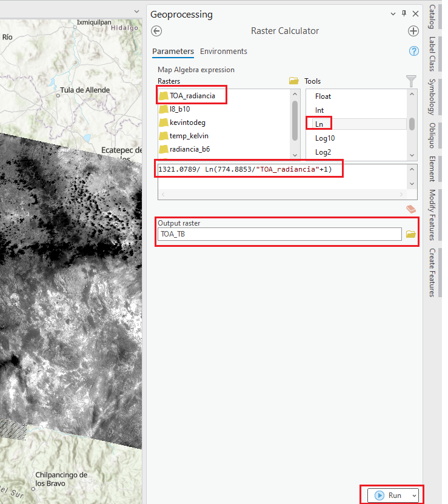Viewport: 448px width, 504px height.
Task: Go back with the Geoprocessing back arrow
Action: [156, 31]
